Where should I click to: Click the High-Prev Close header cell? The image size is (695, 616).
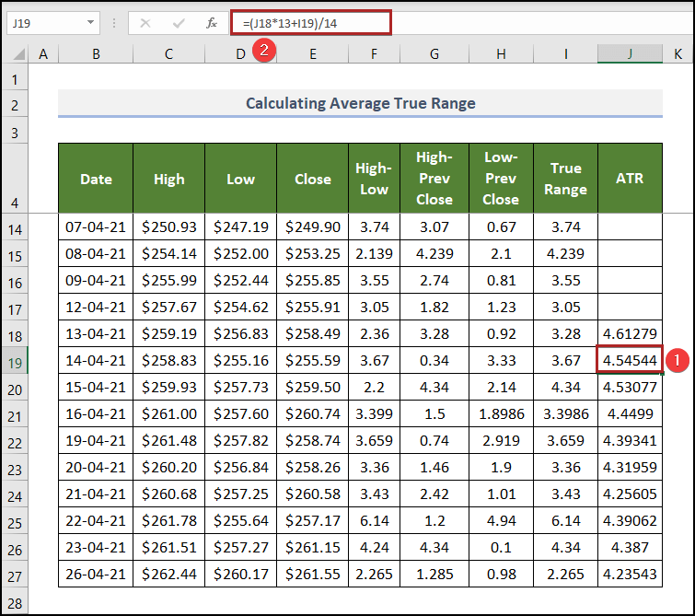coord(434,179)
